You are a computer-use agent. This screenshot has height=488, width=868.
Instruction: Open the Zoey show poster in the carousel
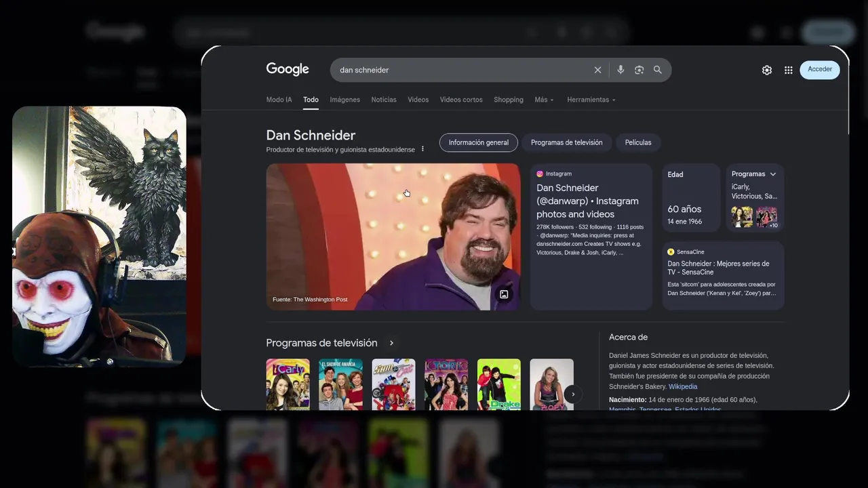[551, 384]
